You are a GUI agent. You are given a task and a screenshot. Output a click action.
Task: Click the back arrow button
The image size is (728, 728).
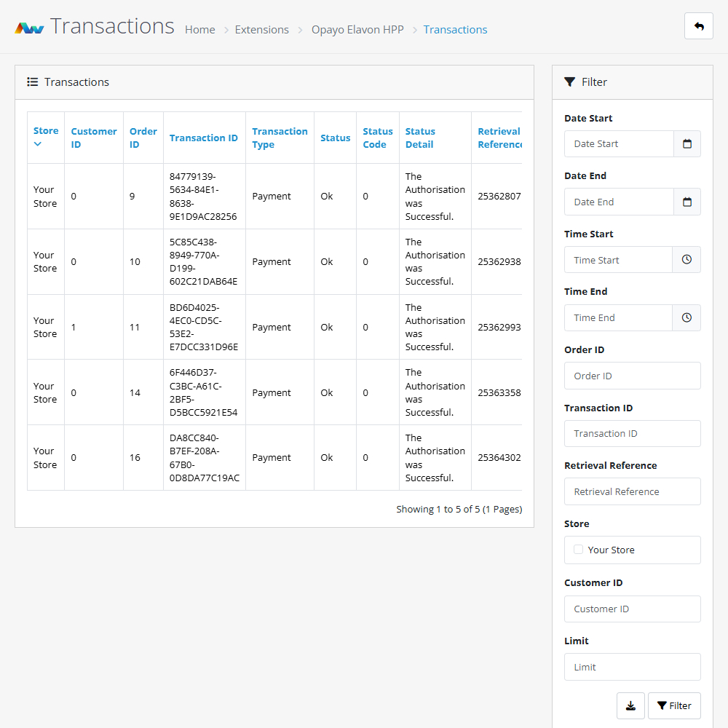[x=698, y=26]
